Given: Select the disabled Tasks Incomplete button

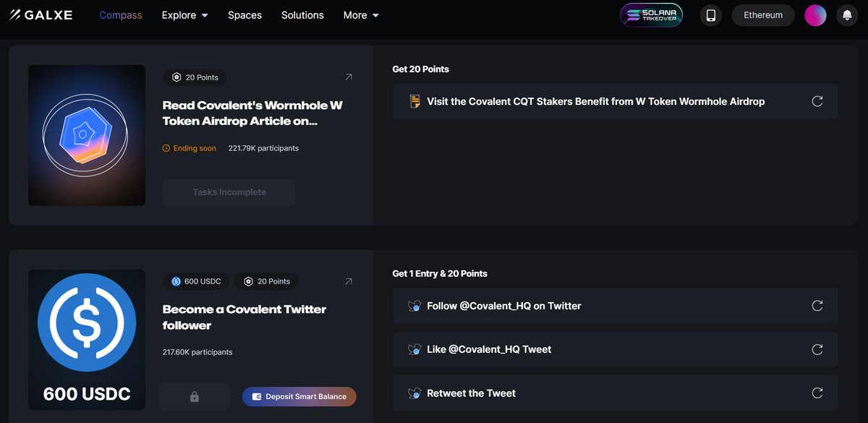Looking at the screenshot, I should (x=229, y=192).
